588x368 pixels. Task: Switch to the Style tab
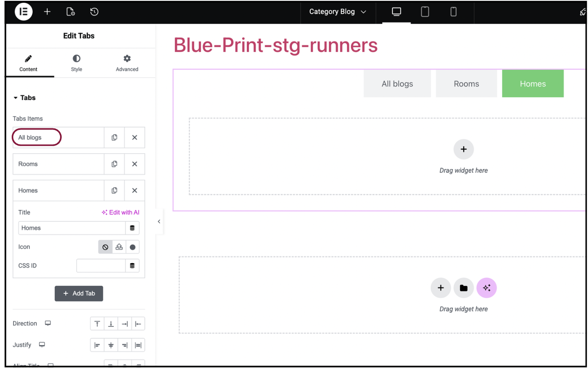(76, 63)
